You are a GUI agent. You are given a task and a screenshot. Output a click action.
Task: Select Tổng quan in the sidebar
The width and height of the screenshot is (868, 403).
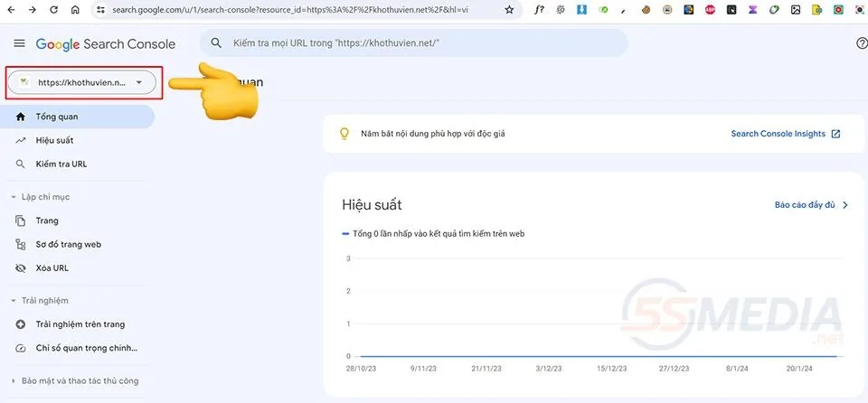(78, 117)
